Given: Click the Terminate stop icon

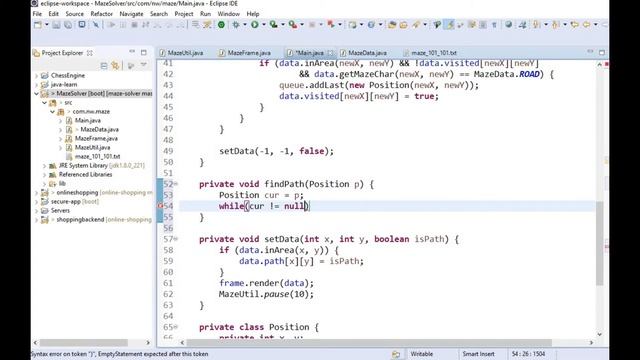Looking at the screenshot, I should pyautogui.click(x=134, y=25).
